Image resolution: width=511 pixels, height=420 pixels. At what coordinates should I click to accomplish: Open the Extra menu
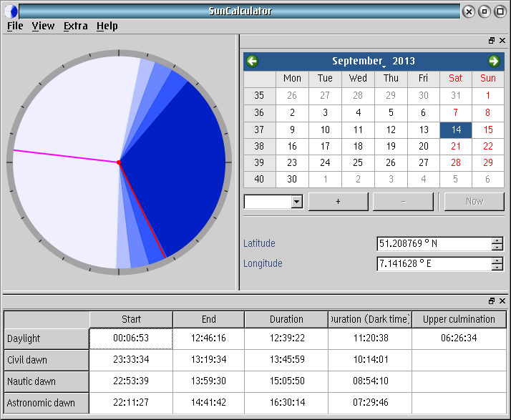point(76,26)
